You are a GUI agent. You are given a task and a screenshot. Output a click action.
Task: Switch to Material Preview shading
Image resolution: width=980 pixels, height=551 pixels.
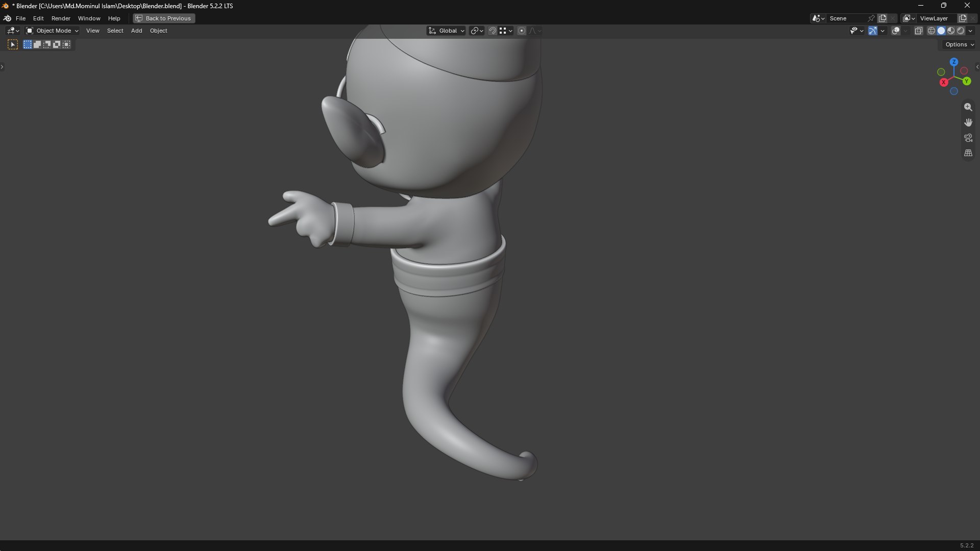951,31
